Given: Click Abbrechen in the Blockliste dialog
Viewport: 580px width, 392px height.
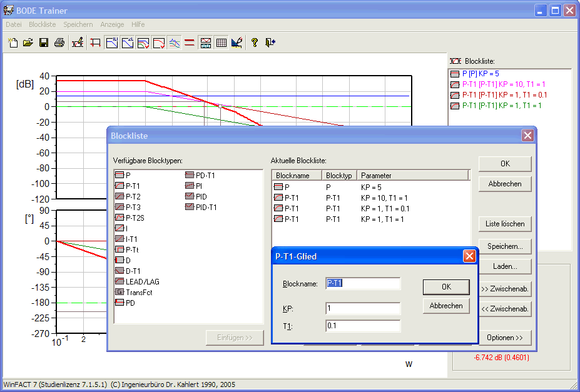Looking at the screenshot, I should click(505, 184).
